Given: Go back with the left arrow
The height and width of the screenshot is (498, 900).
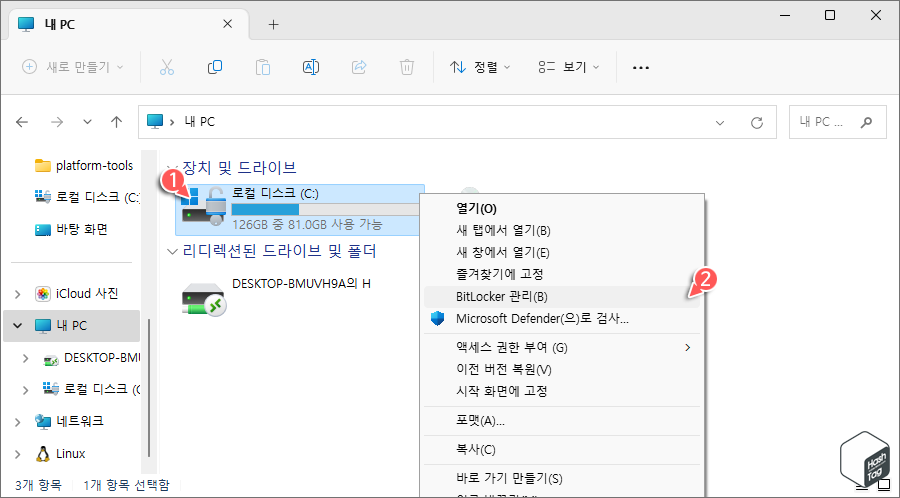Looking at the screenshot, I should pyautogui.click(x=22, y=122).
